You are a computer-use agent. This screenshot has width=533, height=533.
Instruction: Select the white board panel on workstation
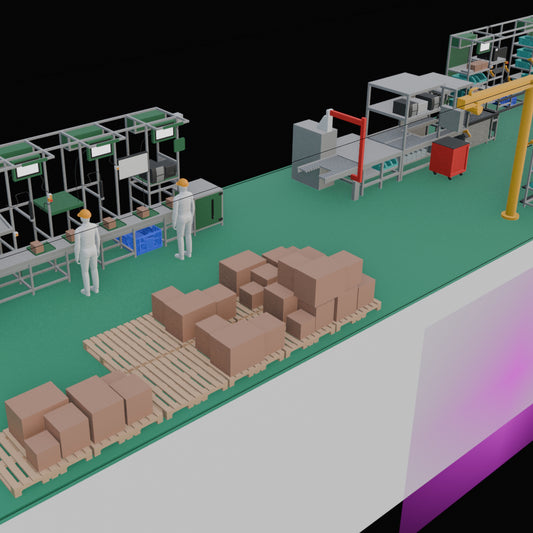coord(133,165)
